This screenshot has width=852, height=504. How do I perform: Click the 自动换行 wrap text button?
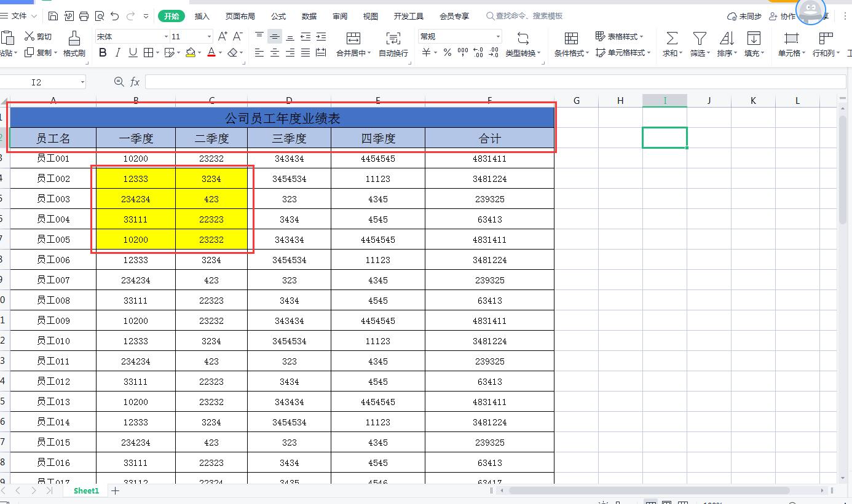point(393,43)
